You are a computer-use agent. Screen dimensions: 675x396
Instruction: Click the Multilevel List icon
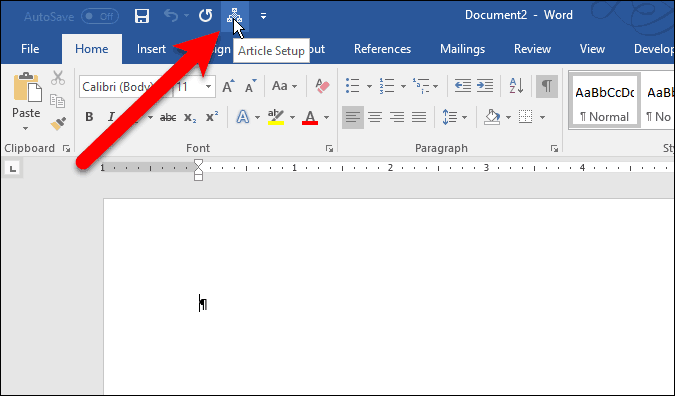point(421,86)
